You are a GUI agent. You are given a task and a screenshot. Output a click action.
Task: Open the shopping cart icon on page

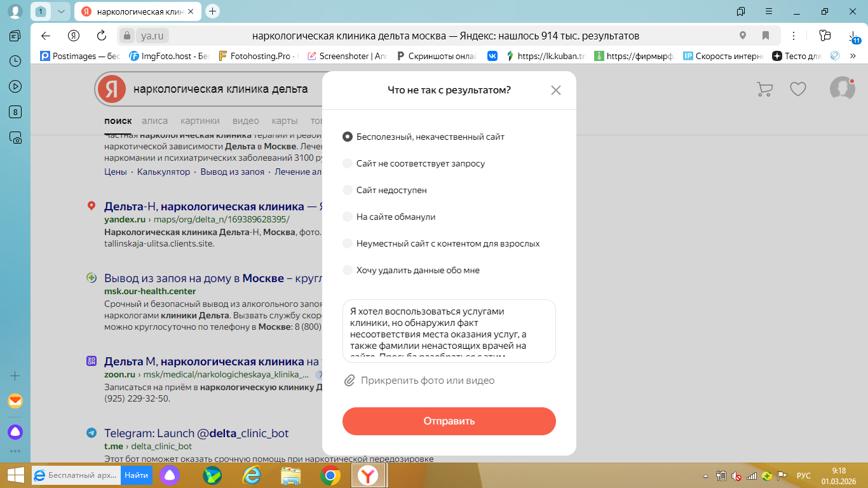click(x=764, y=89)
